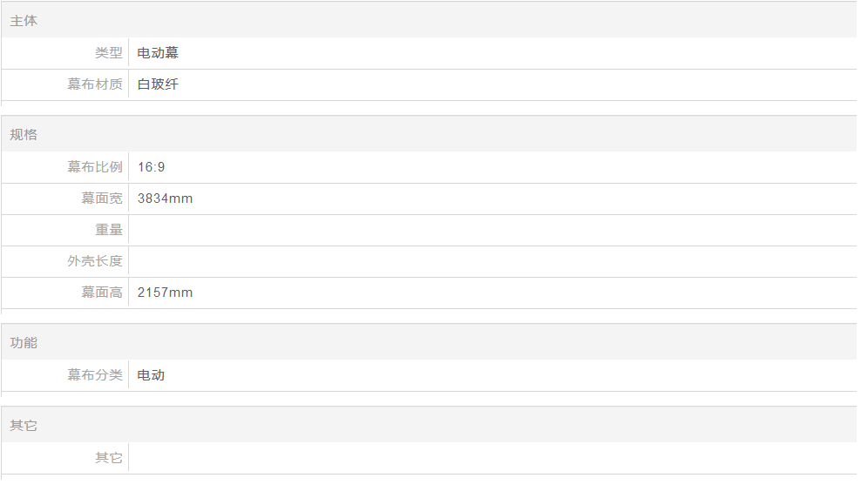Click the empty 重量 value cell
The width and height of the screenshot is (868, 498).
point(492,230)
